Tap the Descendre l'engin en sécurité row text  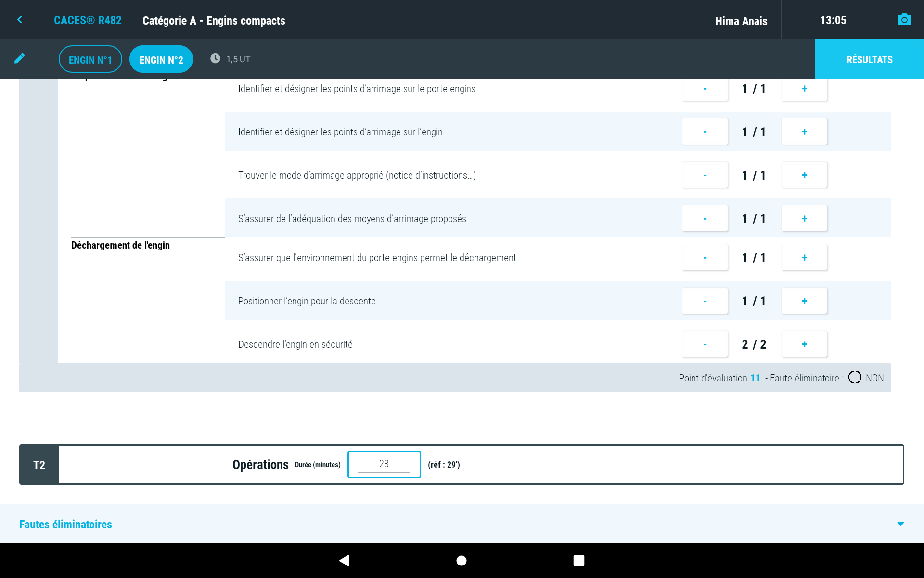pos(295,344)
